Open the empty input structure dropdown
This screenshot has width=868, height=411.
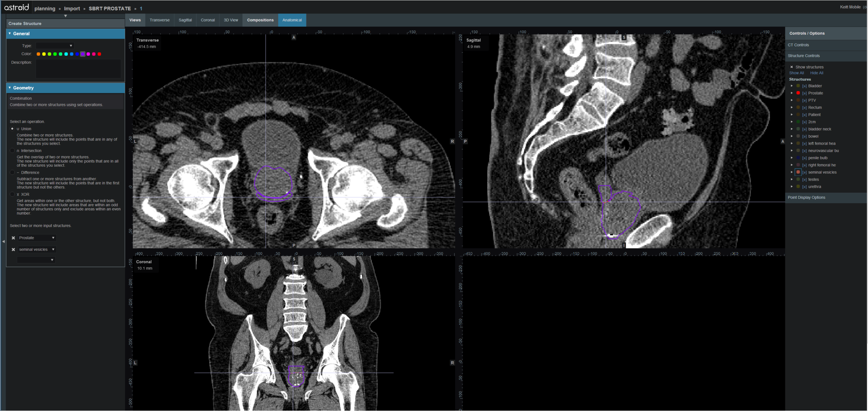coord(36,260)
